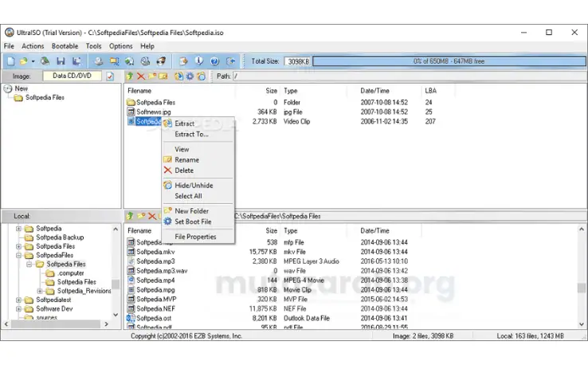Click the green Up arrow in Local toolbar
The width and height of the screenshot is (588, 365).
click(130, 216)
